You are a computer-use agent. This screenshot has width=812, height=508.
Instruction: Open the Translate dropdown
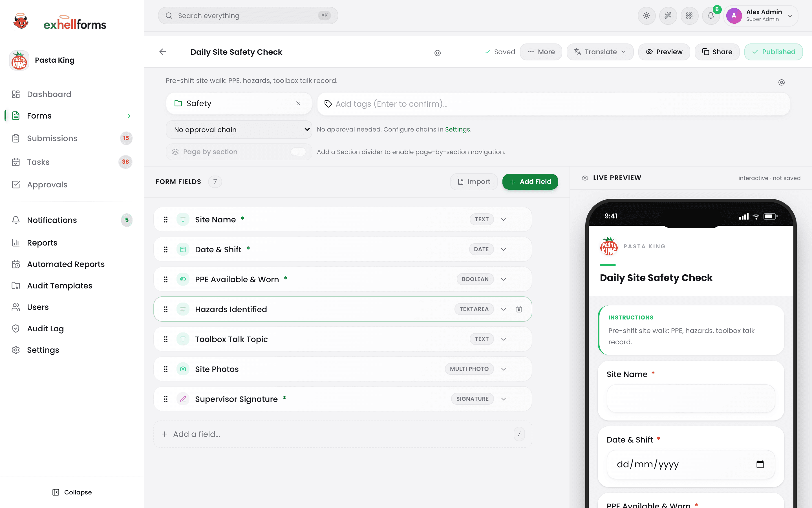click(x=600, y=52)
